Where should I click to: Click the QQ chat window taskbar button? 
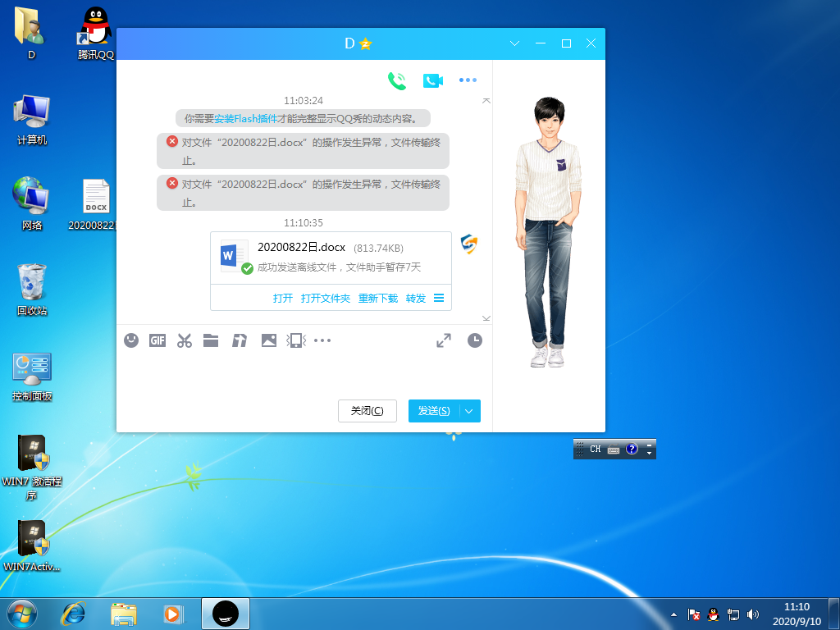225,614
